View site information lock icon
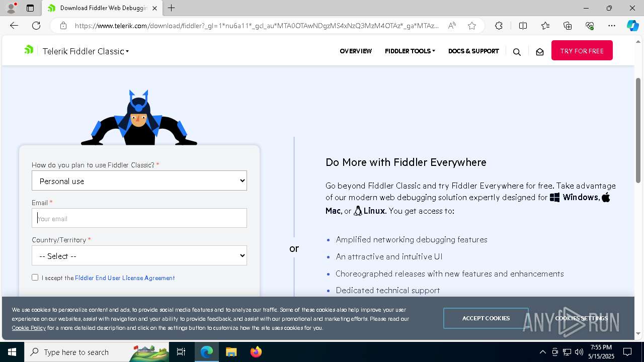Image resolution: width=644 pixels, height=362 pixels. [63, 26]
